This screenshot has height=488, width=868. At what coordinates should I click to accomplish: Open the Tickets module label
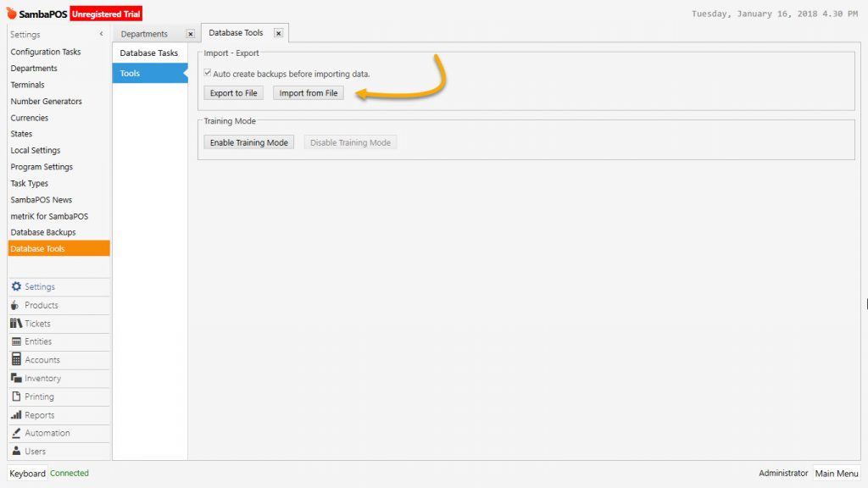tap(37, 324)
